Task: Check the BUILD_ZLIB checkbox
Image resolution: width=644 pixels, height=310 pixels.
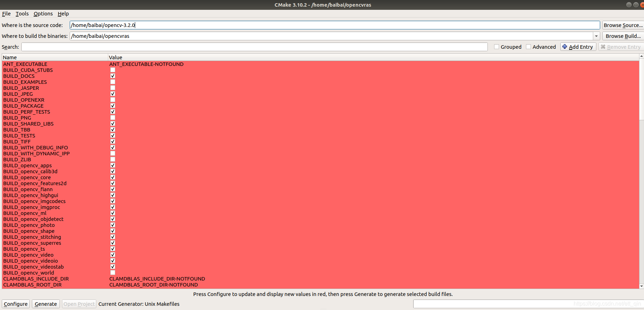Action: [113, 159]
